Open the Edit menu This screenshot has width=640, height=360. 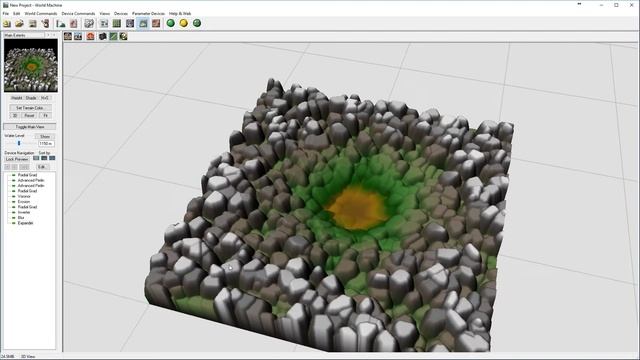pos(16,13)
